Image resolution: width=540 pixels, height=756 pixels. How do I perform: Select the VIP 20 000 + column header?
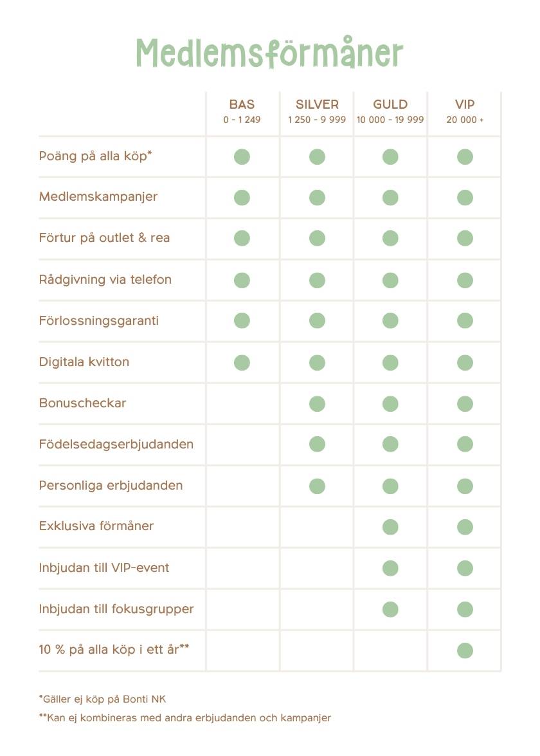coord(465,111)
